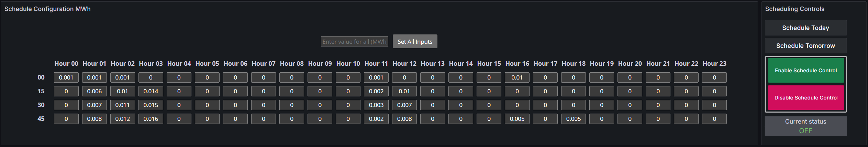Click the Schedule Tomorrow button
The image size is (868, 147).
(805, 46)
